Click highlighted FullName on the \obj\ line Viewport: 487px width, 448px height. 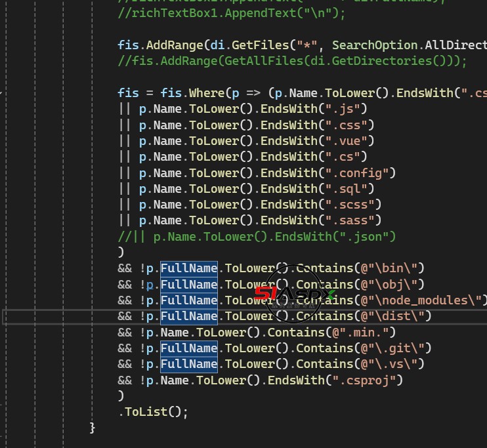click(x=189, y=285)
